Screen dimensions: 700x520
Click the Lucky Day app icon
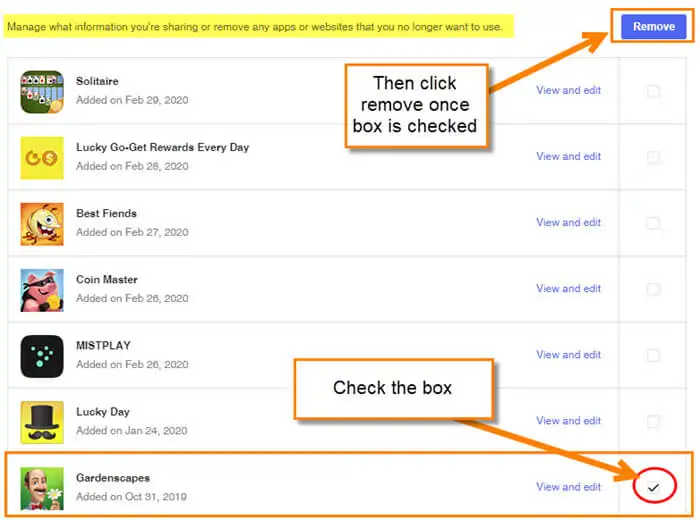42,422
